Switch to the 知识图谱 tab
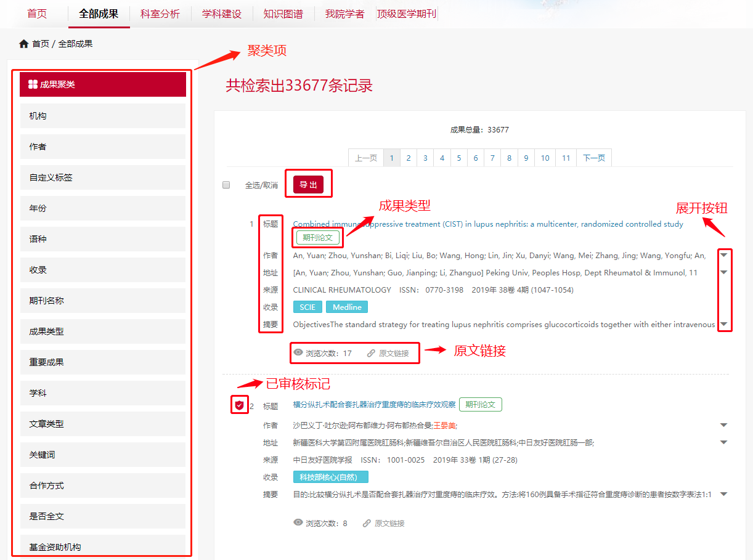Viewport: 753px width, 560px height. coord(283,14)
